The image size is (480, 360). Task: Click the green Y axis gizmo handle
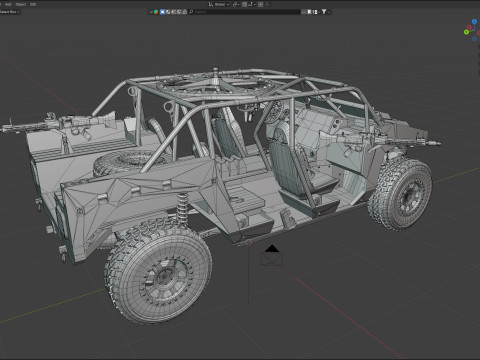pyautogui.click(x=466, y=32)
